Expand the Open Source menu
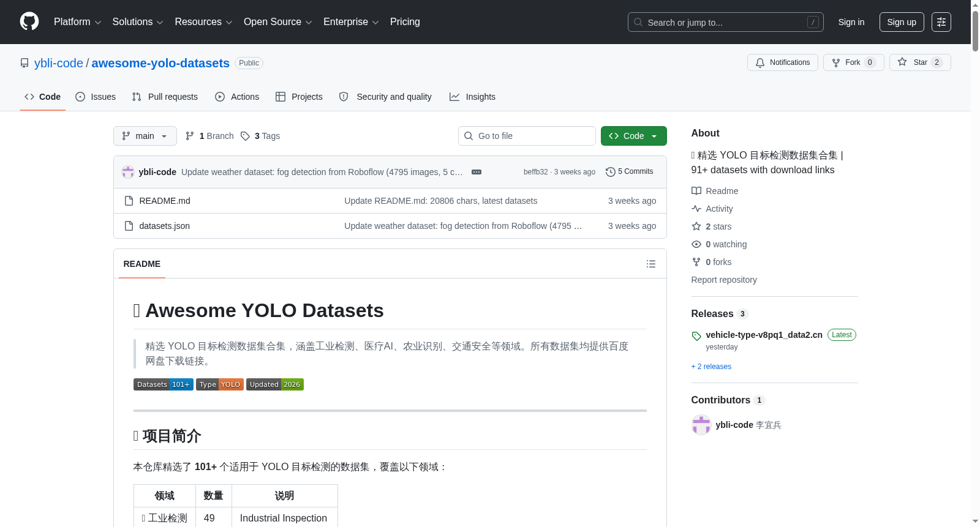The height and width of the screenshot is (527, 980). point(278,22)
